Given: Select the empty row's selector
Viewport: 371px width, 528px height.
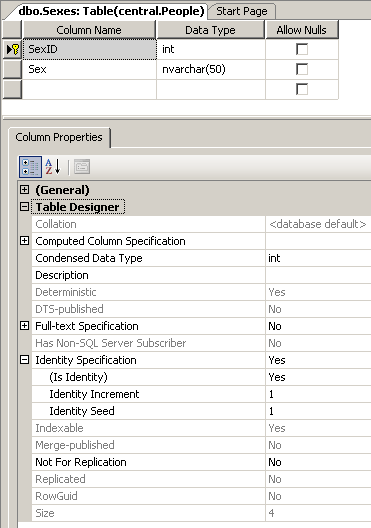Looking at the screenshot, I should click(12, 89).
